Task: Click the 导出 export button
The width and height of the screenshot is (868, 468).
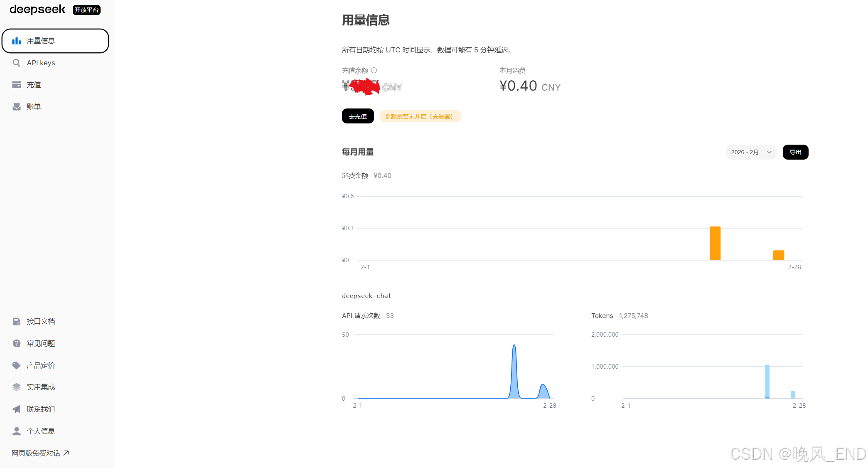Action: click(x=795, y=152)
